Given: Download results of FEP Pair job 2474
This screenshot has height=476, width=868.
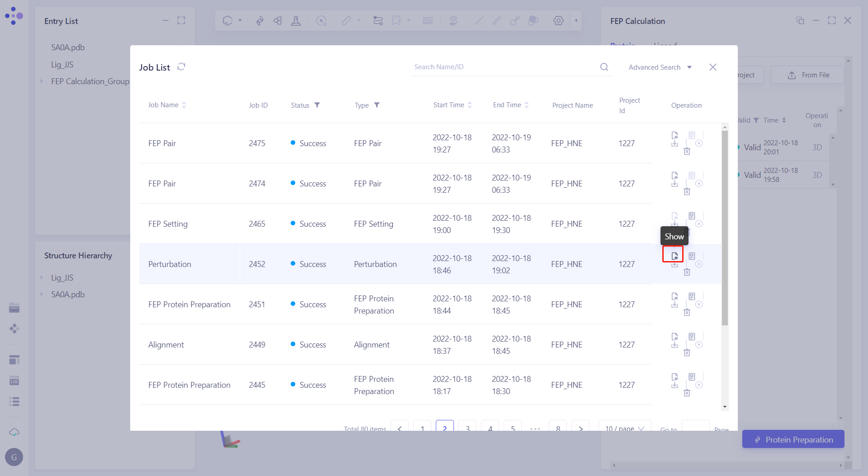Looking at the screenshot, I should (x=675, y=184).
